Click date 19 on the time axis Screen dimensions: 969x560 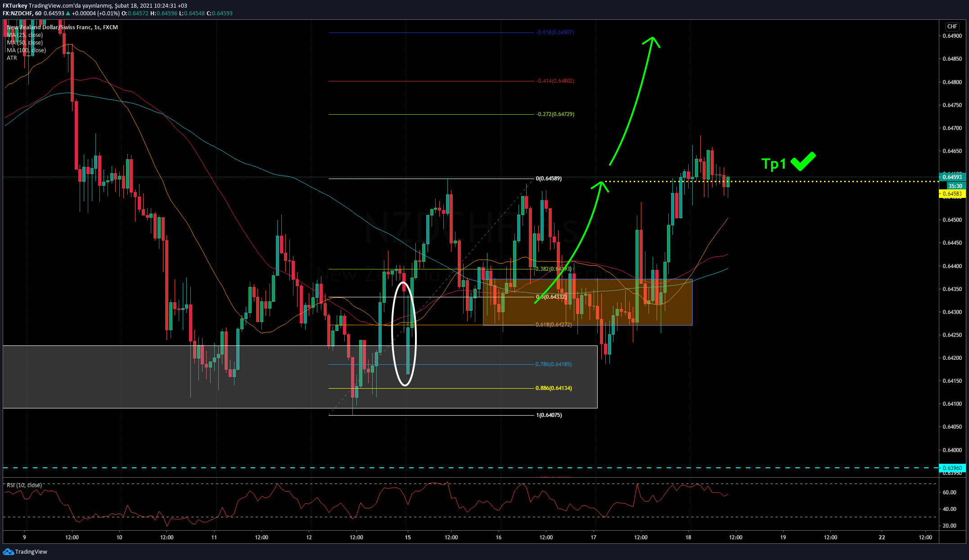783,537
